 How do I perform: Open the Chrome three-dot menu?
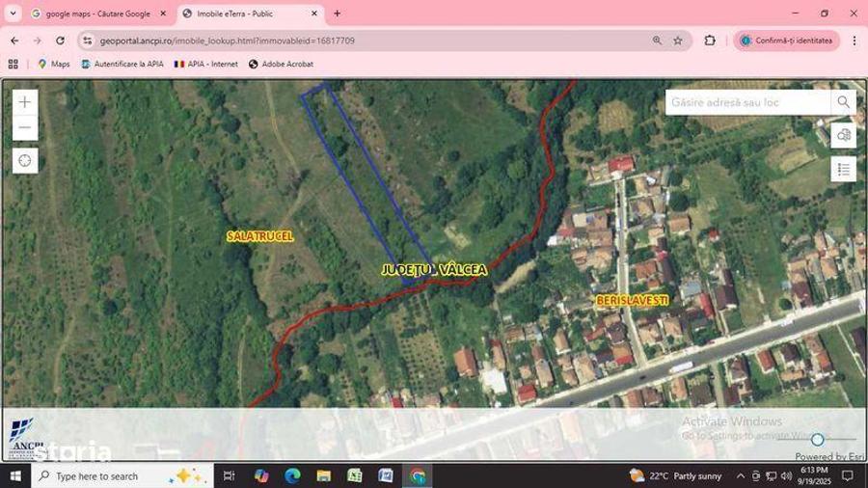point(854,41)
